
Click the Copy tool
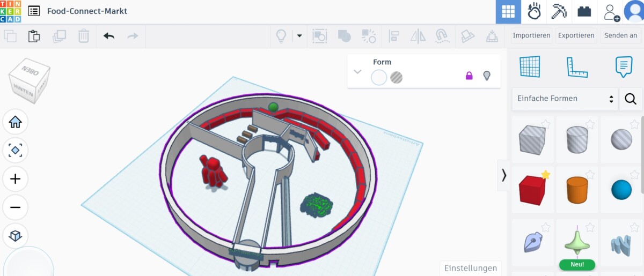(x=10, y=36)
